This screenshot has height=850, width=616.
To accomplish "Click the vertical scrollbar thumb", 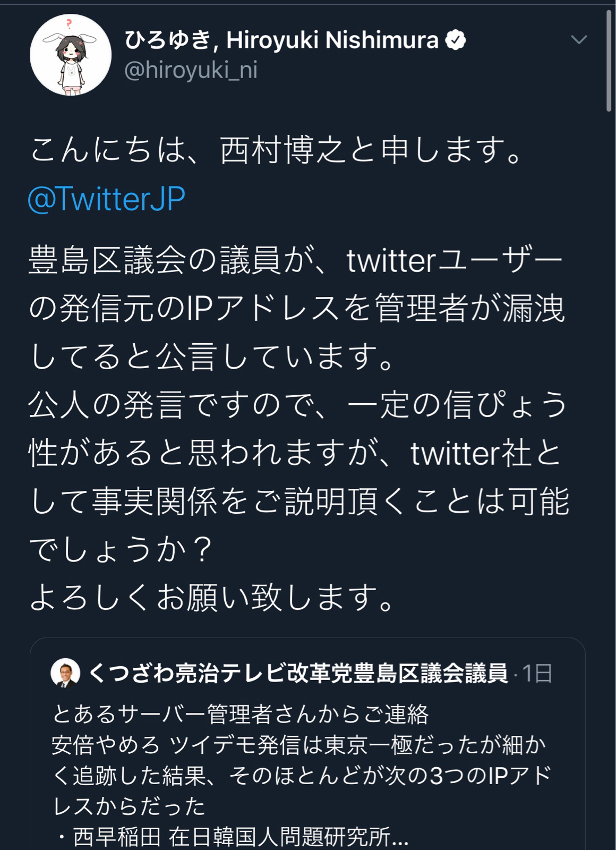I will click(609, 61).
